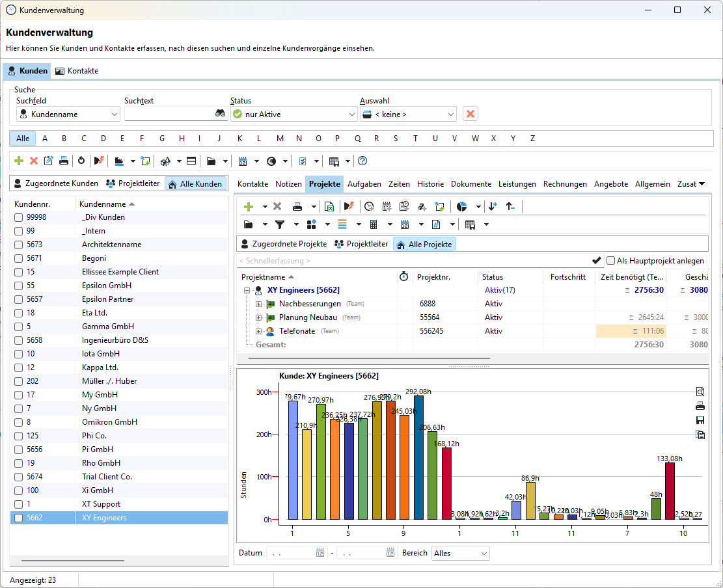Click the funnel filter icon in the projects toolbar

[x=280, y=224]
